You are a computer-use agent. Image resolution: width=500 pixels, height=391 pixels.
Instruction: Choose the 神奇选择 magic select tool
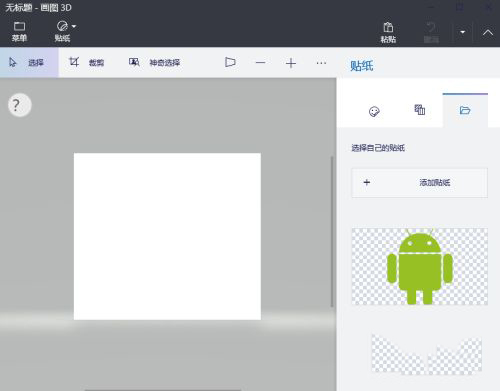click(x=154, y=62)
